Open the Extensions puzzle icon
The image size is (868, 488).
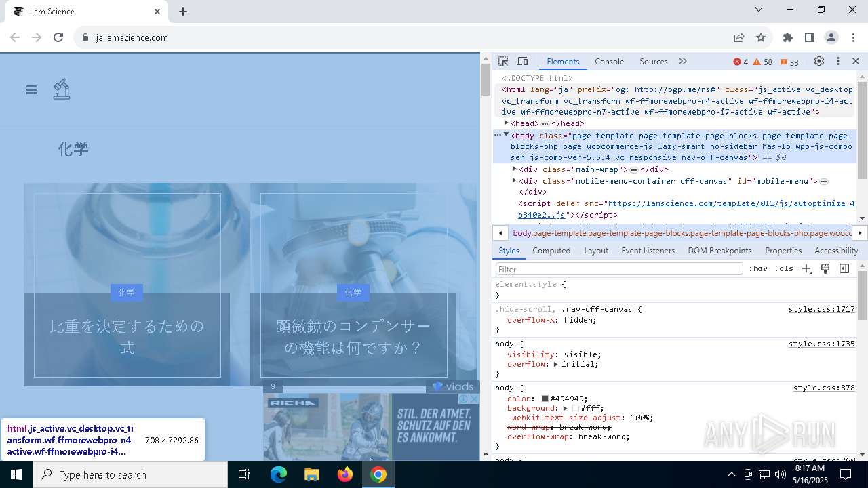[x=788, y=37]
